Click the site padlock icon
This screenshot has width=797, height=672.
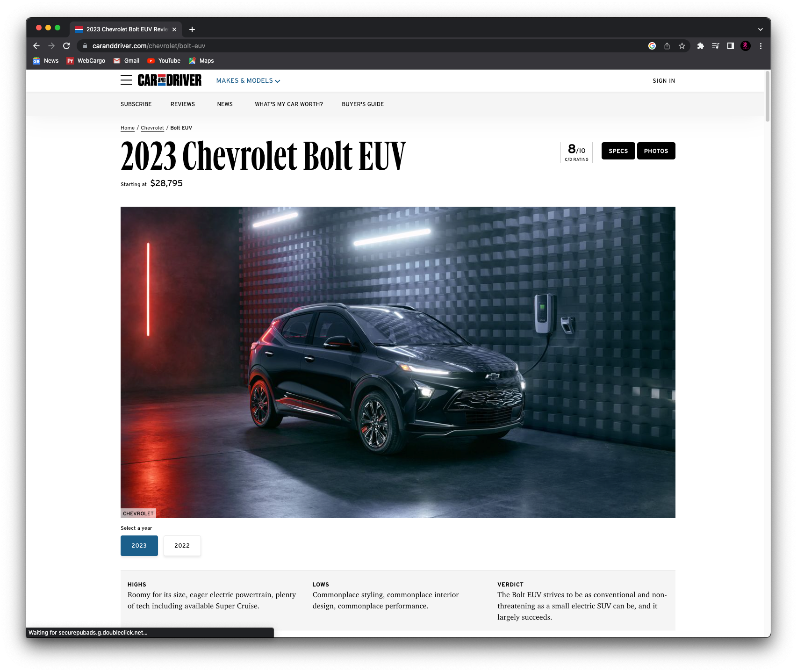(85, 46)
